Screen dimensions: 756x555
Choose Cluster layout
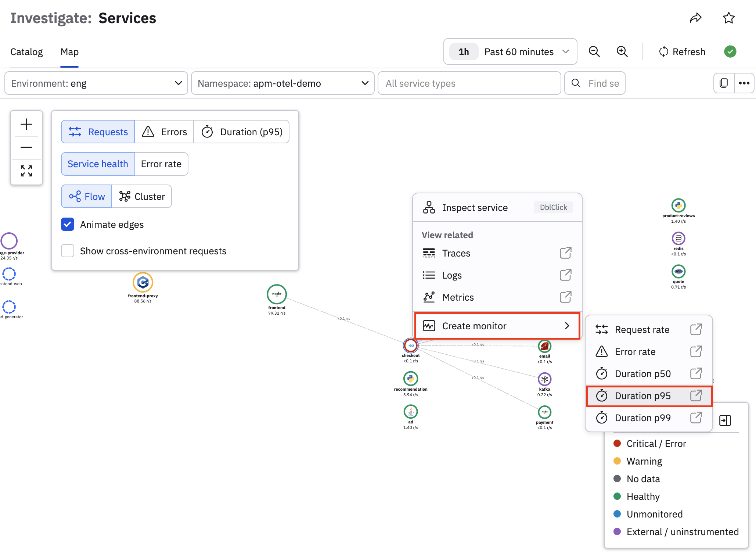(142, 196)
